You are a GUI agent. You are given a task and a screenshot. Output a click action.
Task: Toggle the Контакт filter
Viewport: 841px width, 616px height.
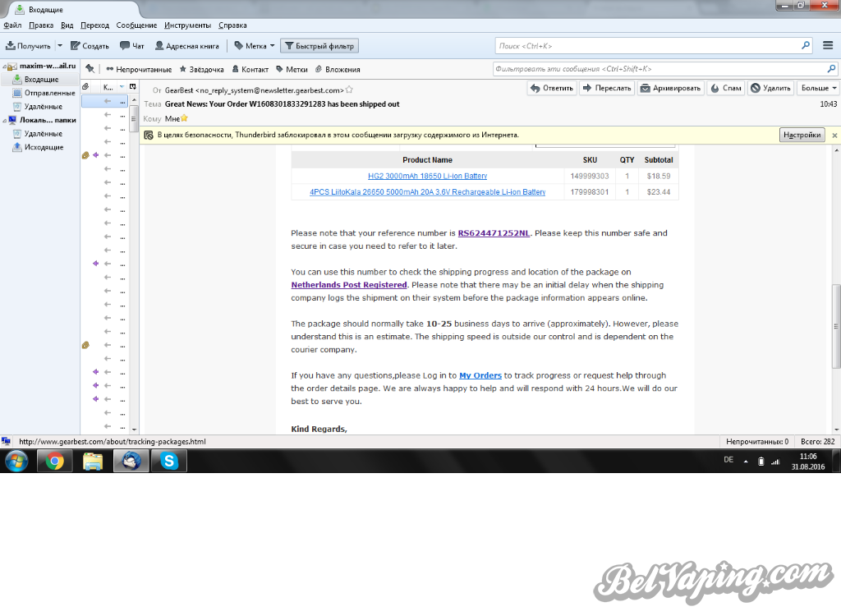pos(250,69)
